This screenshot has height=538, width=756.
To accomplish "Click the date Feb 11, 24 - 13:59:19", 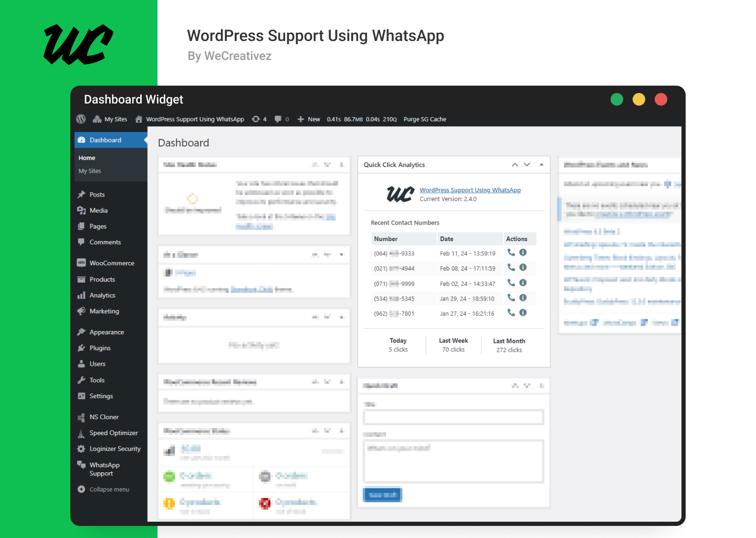I will pos(468,253).
